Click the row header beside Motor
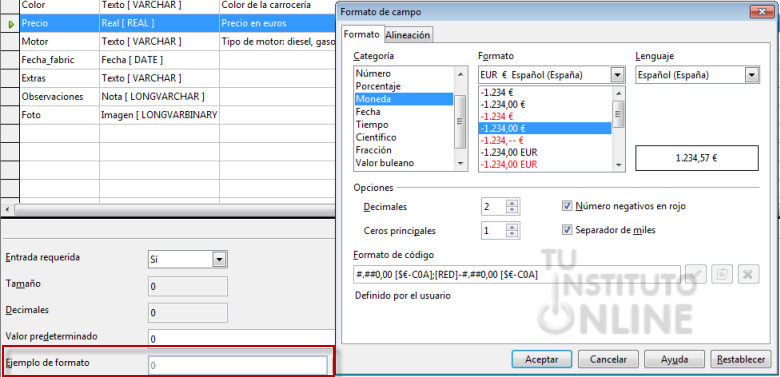 tap(9, 41)
